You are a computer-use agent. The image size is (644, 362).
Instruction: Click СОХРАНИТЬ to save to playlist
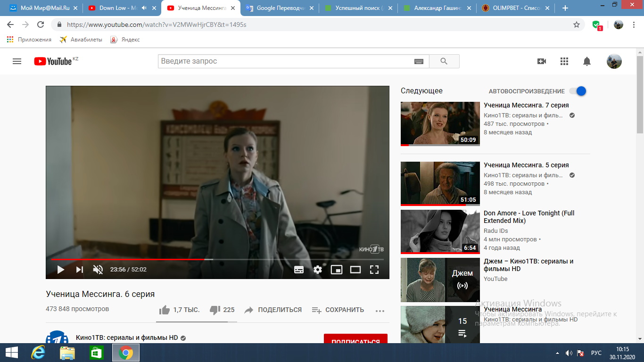point(338,310)
